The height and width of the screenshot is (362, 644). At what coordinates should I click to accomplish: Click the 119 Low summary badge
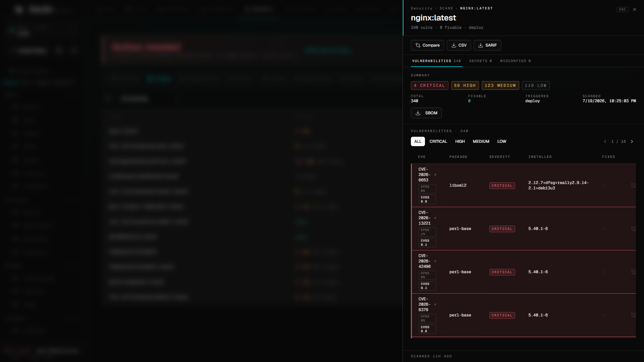tap(536, 85)
